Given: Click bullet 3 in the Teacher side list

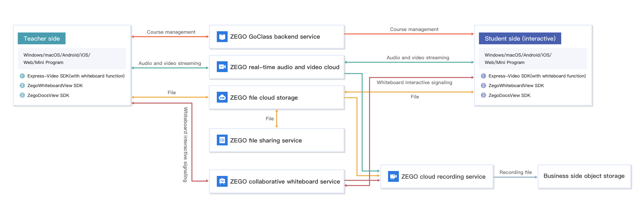Looking at the screenshot, I should coord(22,95).
